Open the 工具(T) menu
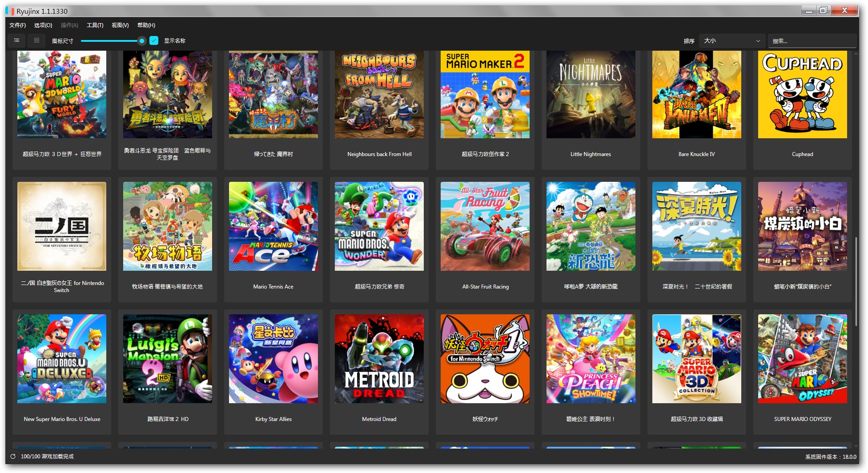Viewport: 868px width, 473px height. 95,25
